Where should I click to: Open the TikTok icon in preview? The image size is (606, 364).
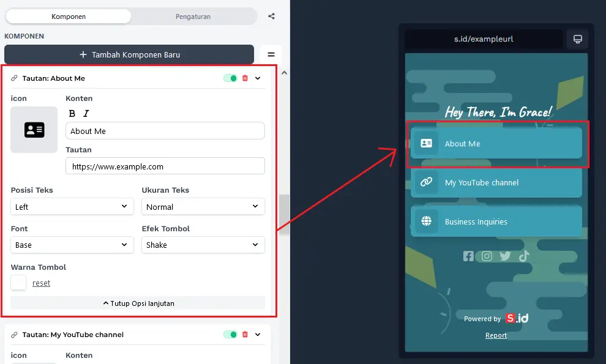coord(523,256)
